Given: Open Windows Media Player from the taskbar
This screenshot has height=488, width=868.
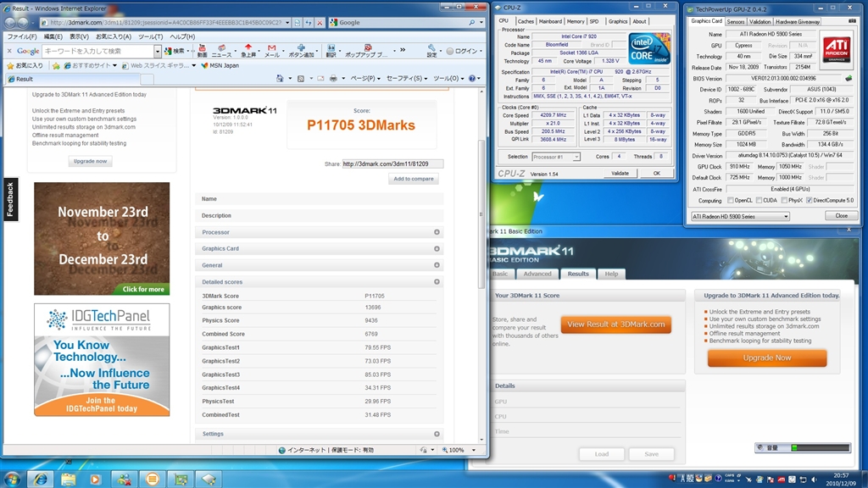Looking at the screenshot, I should [x=96, y=479].
